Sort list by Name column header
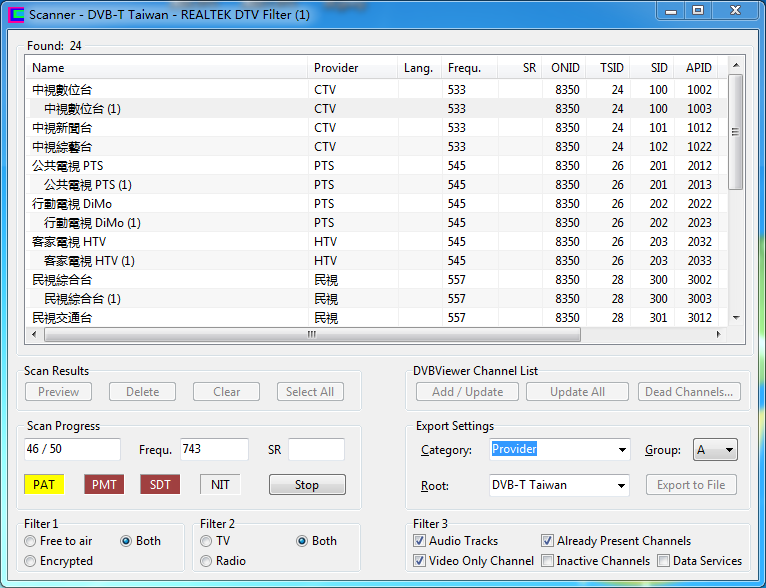The width and height of the screenshot is (766, 588). tap(166, 68)
